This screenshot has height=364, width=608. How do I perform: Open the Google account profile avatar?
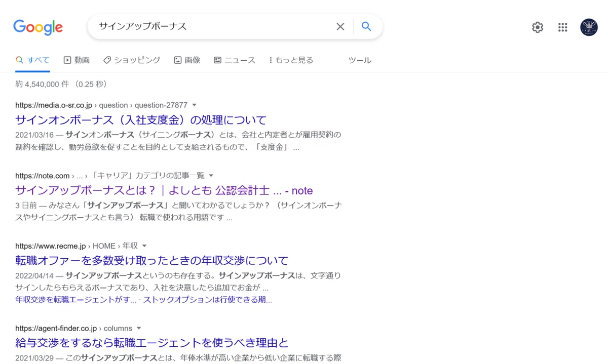[589, 27]
